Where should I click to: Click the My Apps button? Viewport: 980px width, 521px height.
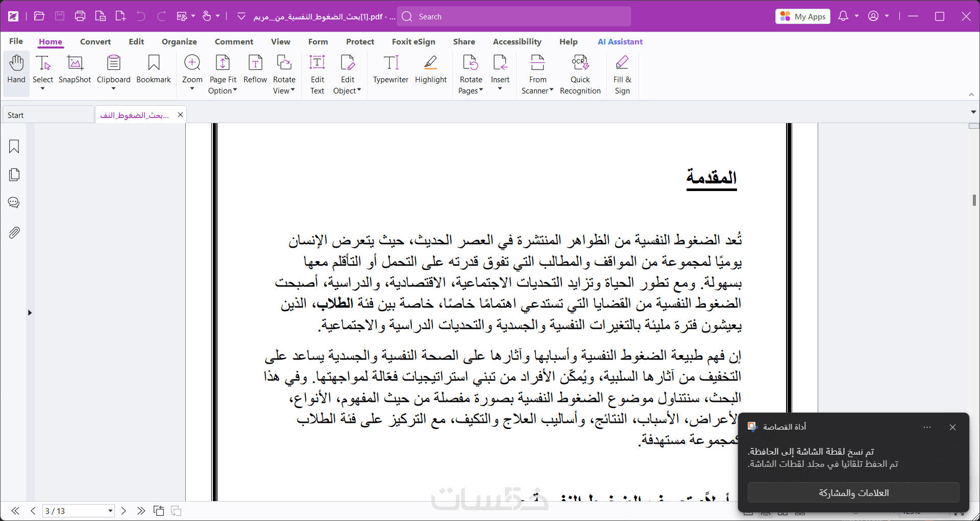coord(803,16)
